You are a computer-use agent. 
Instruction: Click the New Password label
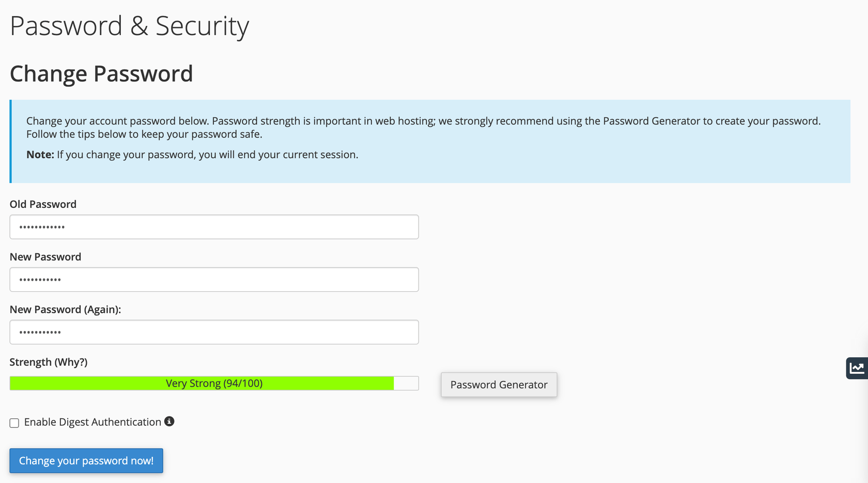click(x=45, y=257)
